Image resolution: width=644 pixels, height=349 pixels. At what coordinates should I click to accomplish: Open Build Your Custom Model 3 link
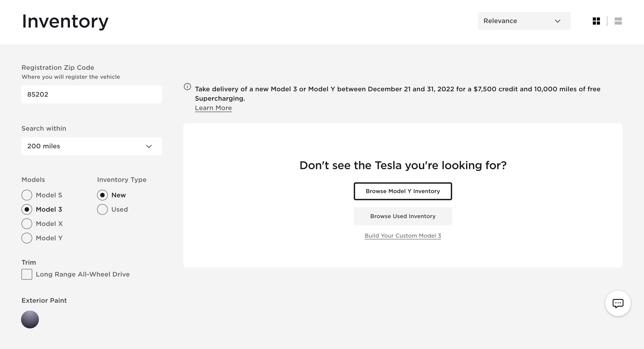pos(403,236)
